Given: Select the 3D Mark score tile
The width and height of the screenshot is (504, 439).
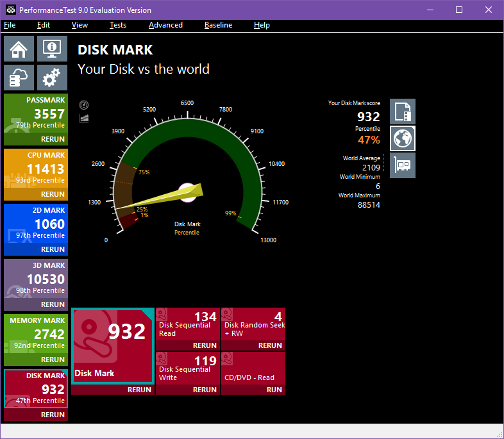Looking at the screenshot, I should pyautogui.click(x=36, y=279).
